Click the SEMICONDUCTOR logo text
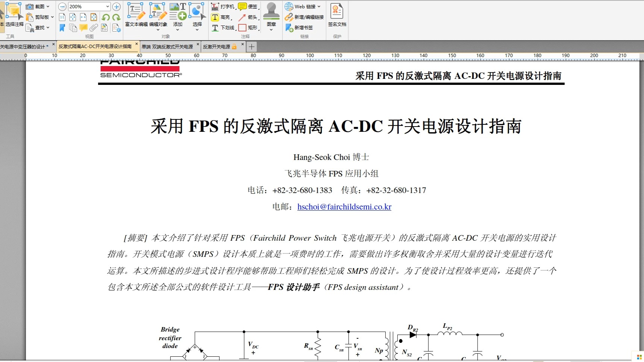This screenshot has height=362, width=644. pyautogui.click(x=141, y=75)
